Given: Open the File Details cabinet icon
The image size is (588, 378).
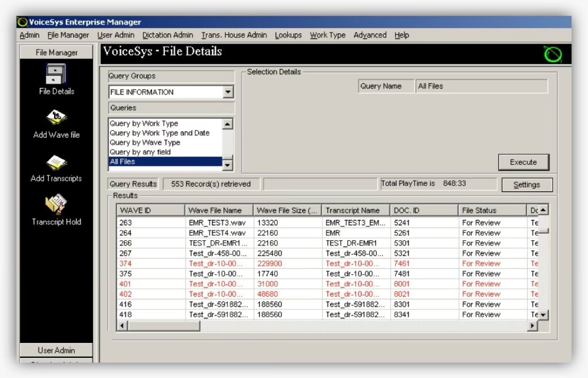Looking at the screenshot, I should coord(56,74).
